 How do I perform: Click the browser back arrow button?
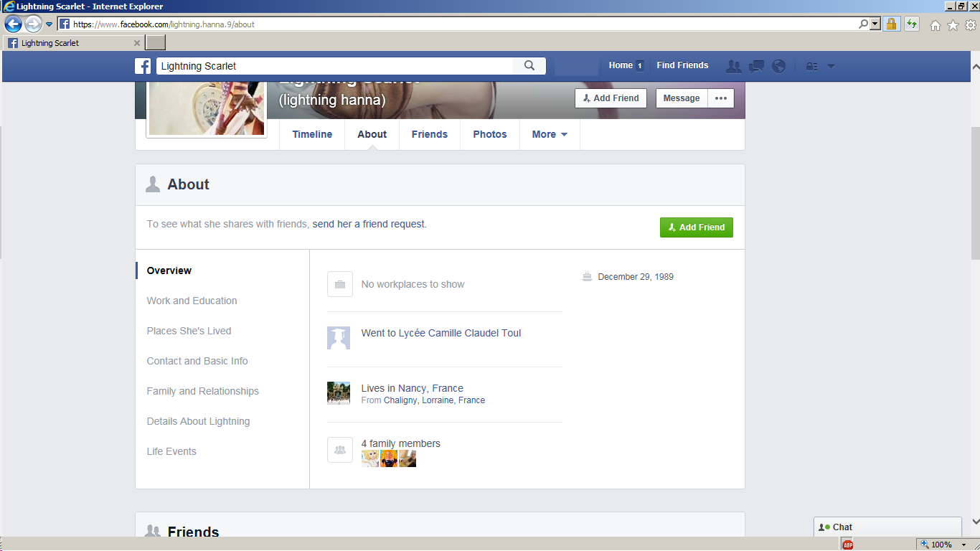click(13, 24)
